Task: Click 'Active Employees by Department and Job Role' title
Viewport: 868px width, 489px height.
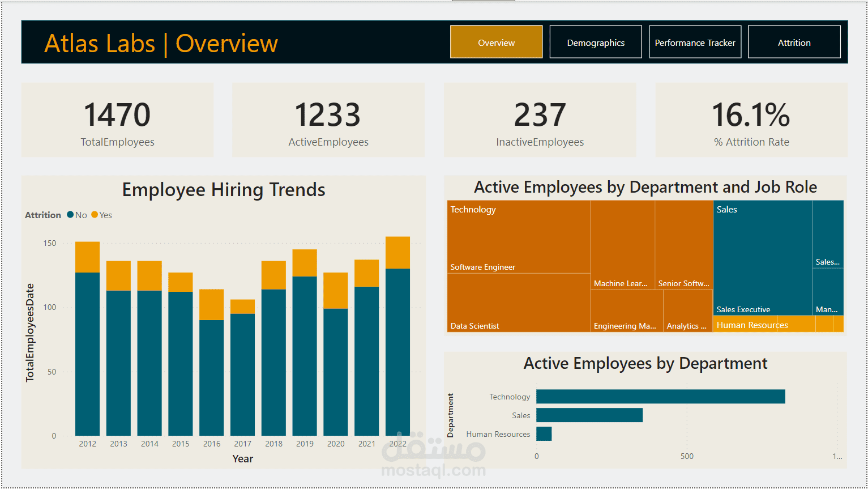Action: [645, 187]
